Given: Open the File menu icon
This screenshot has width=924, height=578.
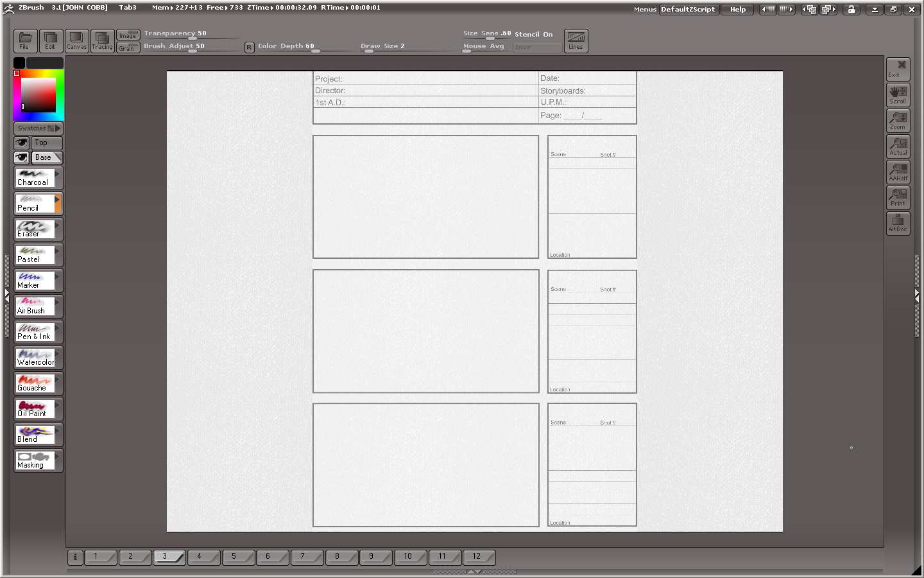Looking at the screenshot, I should (x=25, y=40).
